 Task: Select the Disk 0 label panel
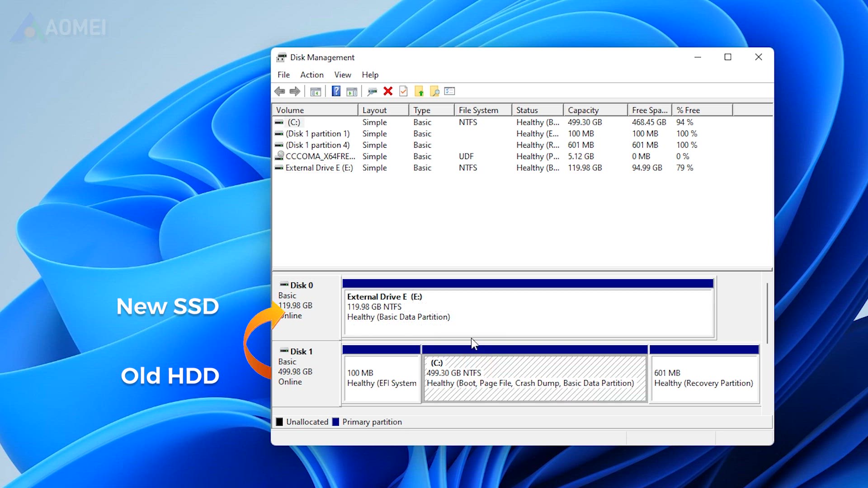307,307
